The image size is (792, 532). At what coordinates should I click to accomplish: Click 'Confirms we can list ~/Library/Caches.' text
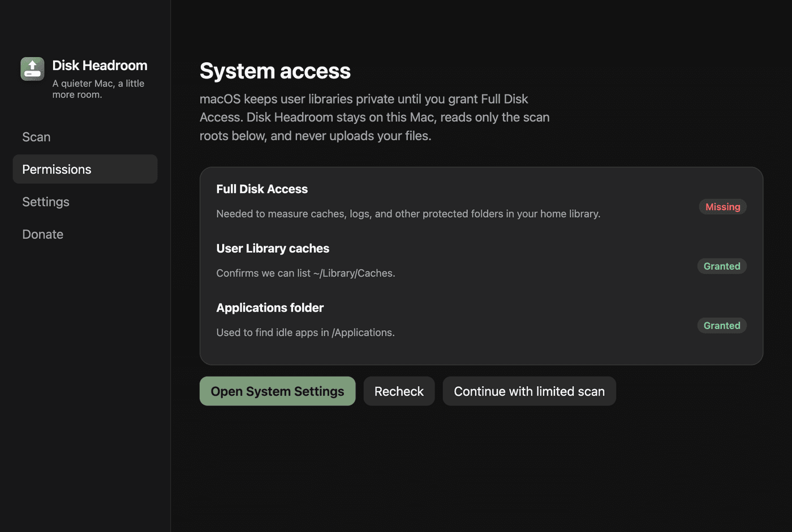[305, 273]
